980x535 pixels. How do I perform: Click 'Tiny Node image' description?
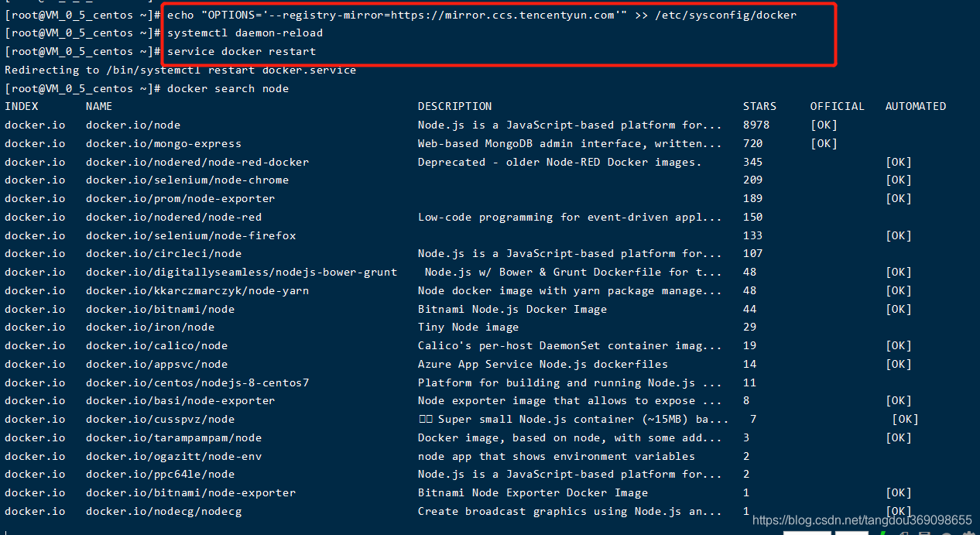point(468,327)
